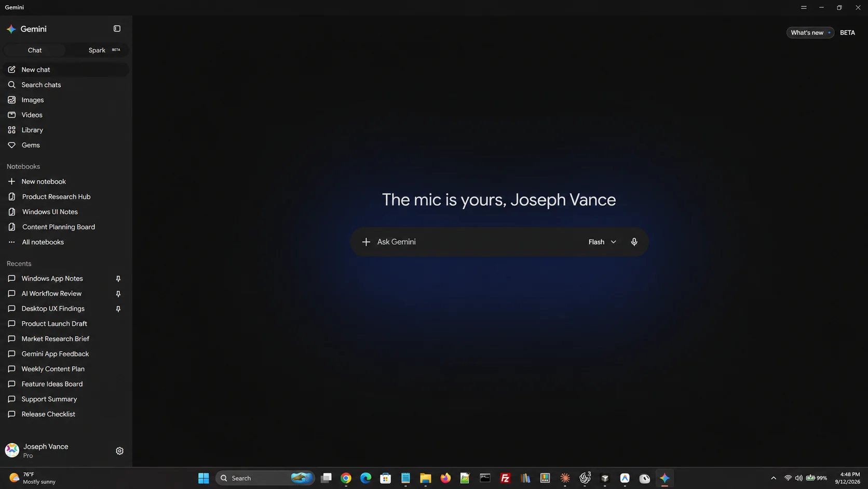Unpin the Desktop UX Findings chat
868x489 pixels.
point(118,309)
